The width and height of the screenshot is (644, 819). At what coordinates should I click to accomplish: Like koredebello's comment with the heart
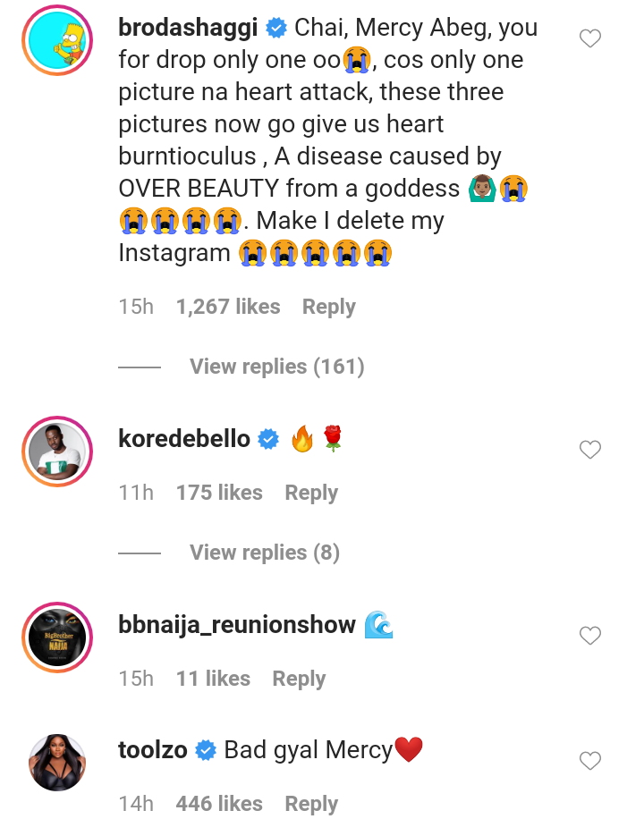point(590,450)
